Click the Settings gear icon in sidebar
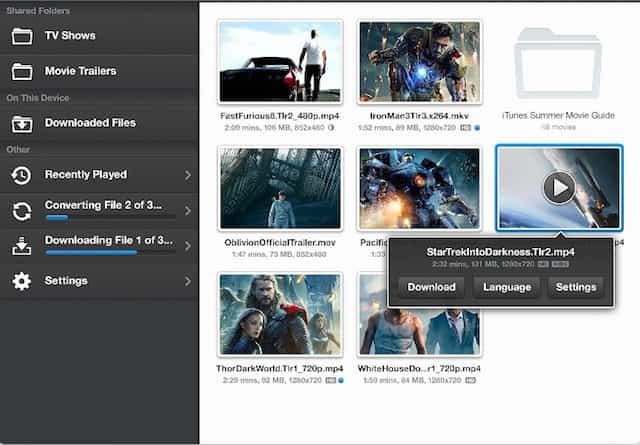640x445 pixels. coord(22,281)
